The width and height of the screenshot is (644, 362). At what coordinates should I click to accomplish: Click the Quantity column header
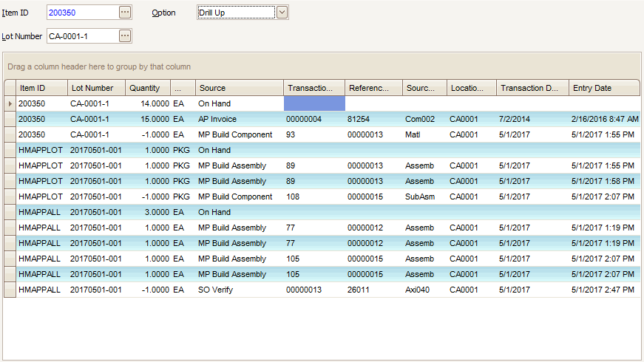pos(147,88)
